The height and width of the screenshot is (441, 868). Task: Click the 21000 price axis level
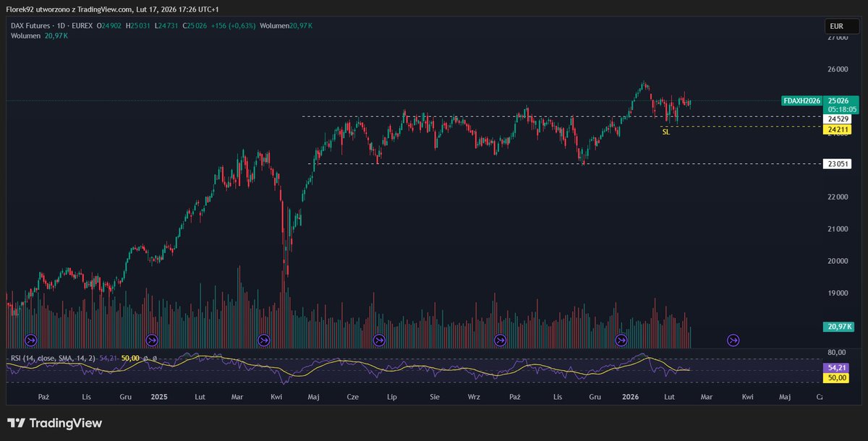(x=838, y=229)
